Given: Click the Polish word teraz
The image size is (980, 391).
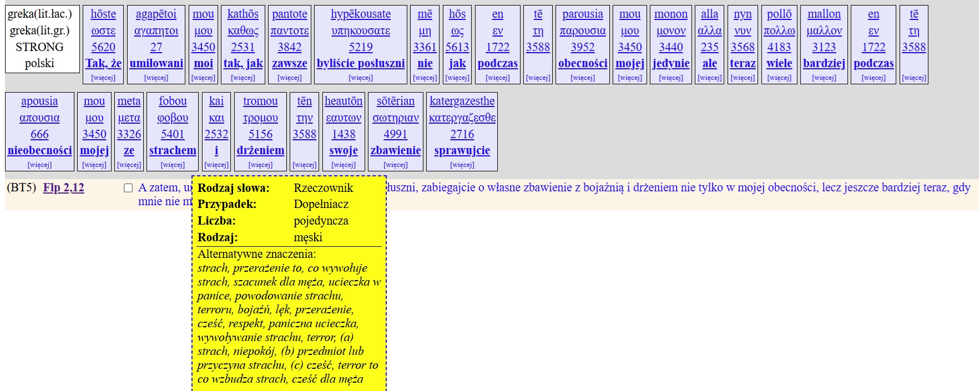Looking at the screenshot, I should 742,63.
